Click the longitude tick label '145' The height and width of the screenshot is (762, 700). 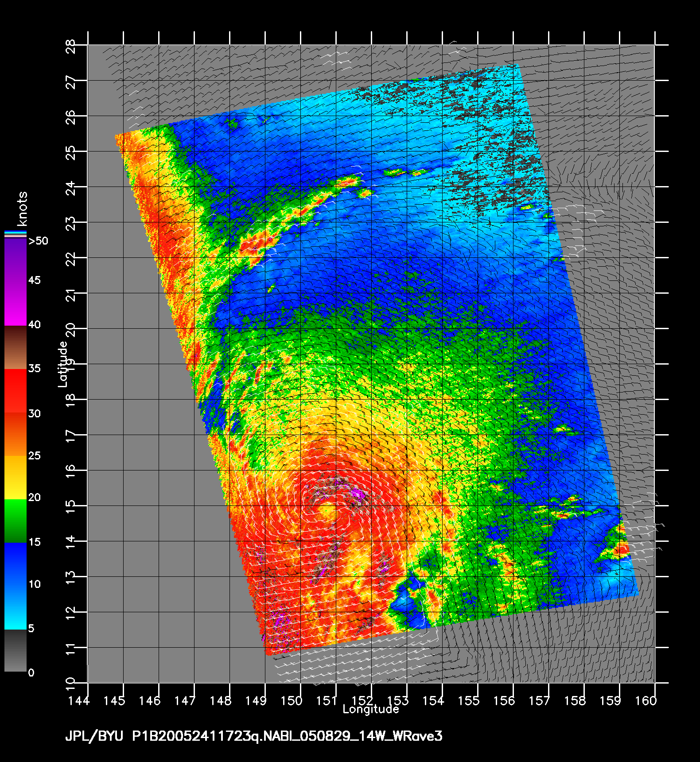[114, 701]
